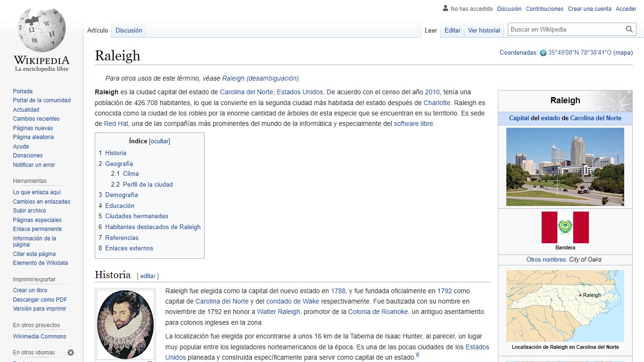Open the Walter Raleigh portrait image
The image size is (644, 362).
point(125,325)
